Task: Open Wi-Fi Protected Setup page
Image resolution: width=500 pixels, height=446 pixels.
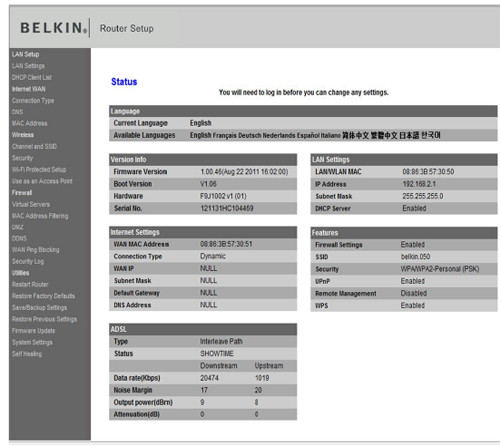Action: 39,169
